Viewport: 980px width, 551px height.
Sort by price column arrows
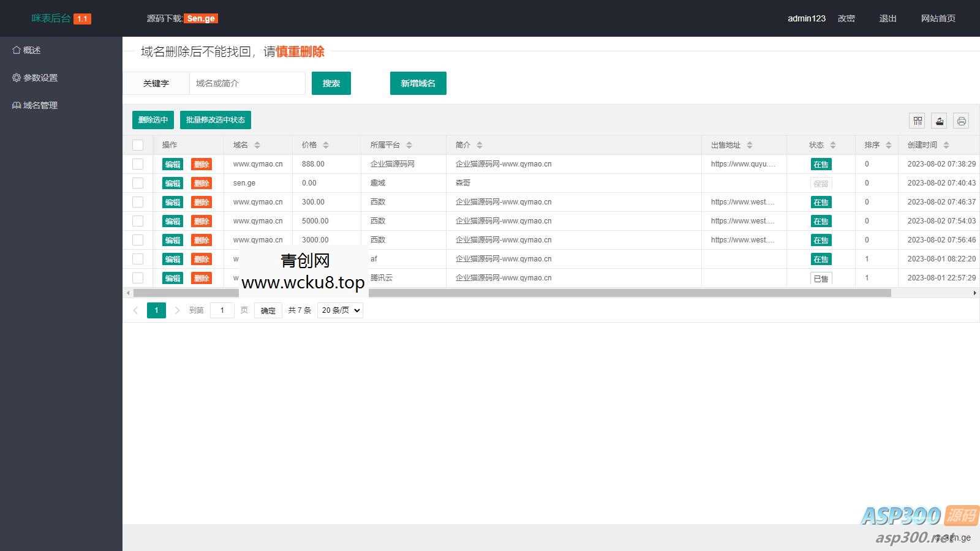pyautogui.click(x=326, y=145)
